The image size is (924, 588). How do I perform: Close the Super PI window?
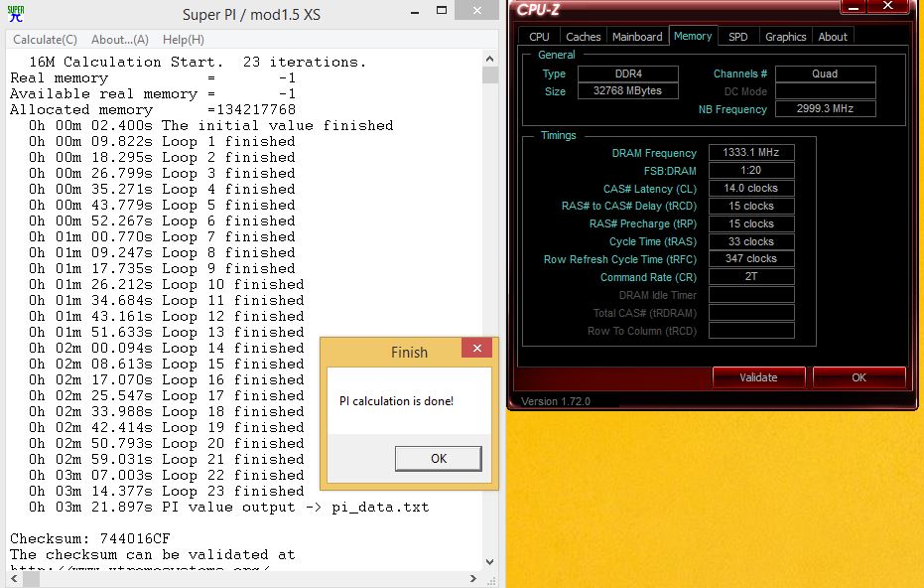477,10
